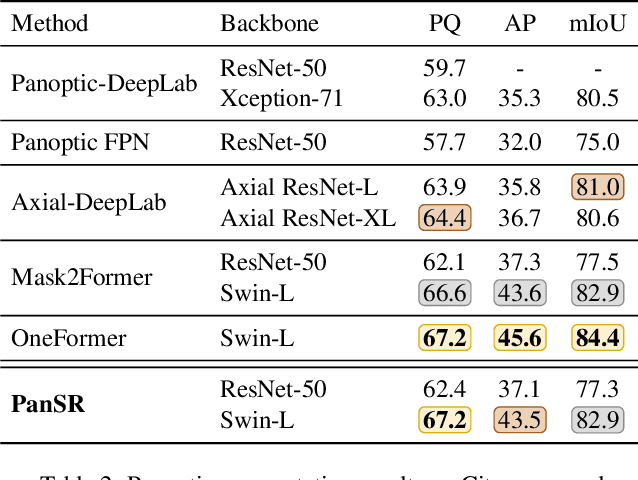Click the Method column header
The width and height of the screenshot is (638, 480).
point(50,23)
